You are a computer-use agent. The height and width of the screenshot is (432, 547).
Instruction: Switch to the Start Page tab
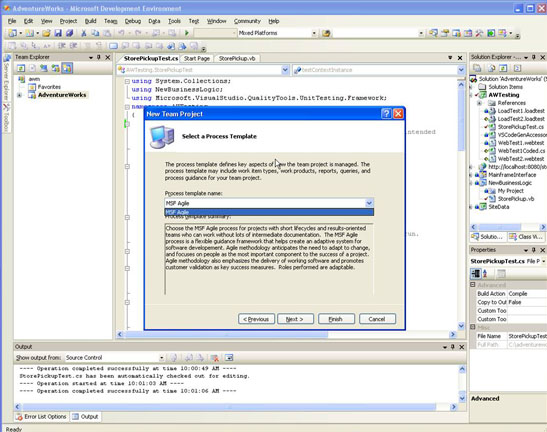pos(197,59)
